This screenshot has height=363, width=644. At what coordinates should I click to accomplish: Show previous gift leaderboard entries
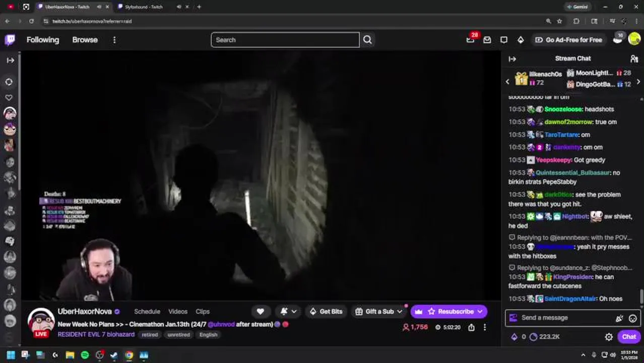pyautogui.click(x=507, y=82)
